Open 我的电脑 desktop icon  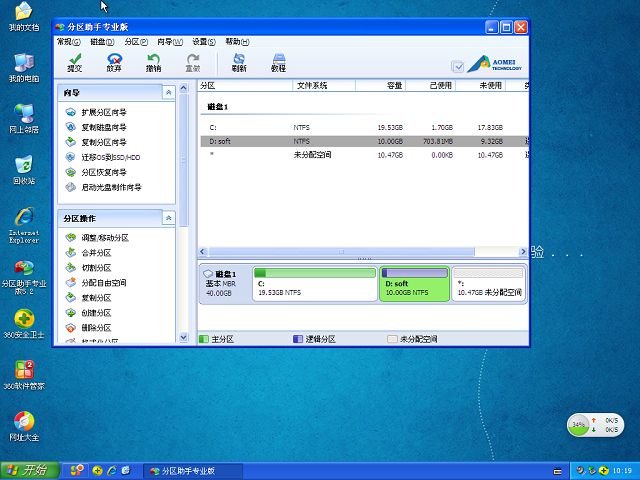[24, 68]
